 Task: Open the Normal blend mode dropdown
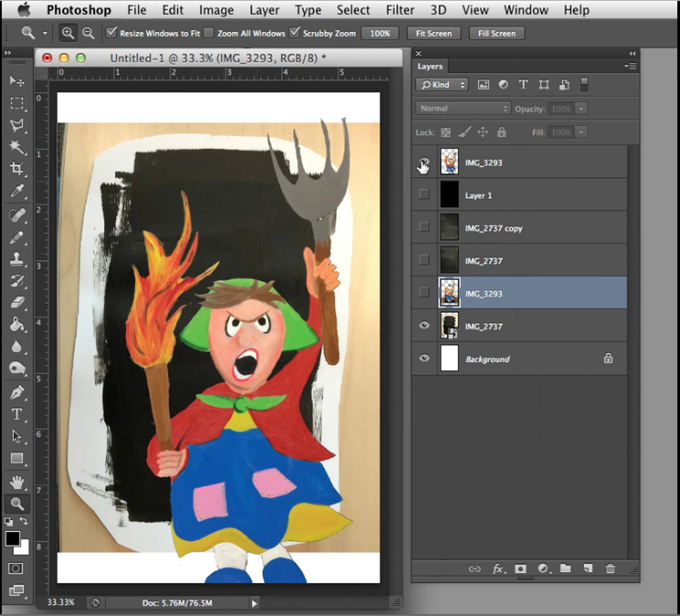(x=463, y=109)
